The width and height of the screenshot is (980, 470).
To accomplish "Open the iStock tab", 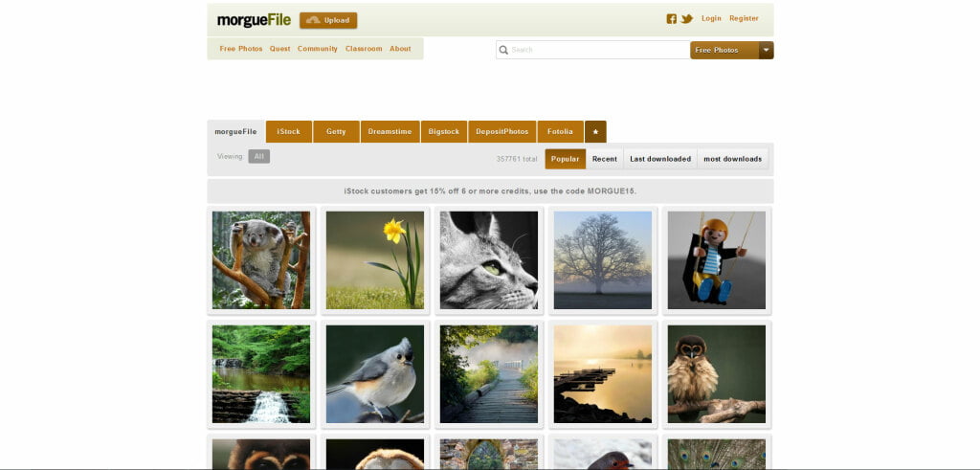I will 289,132.
